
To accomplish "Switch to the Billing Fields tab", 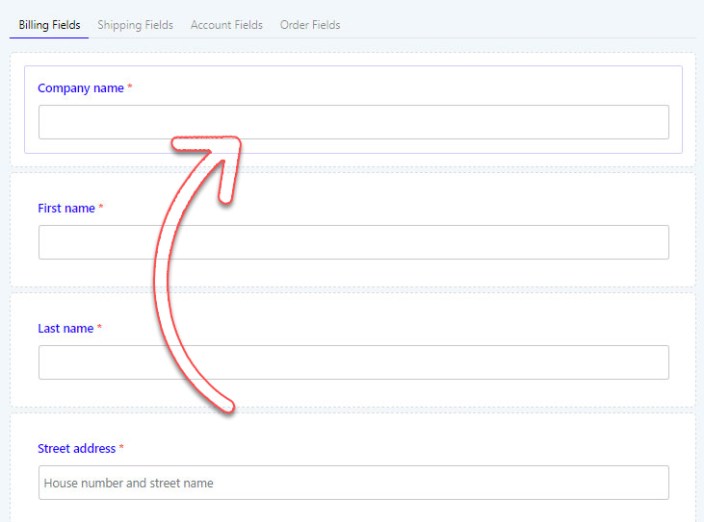I will (x=49, y=25).
